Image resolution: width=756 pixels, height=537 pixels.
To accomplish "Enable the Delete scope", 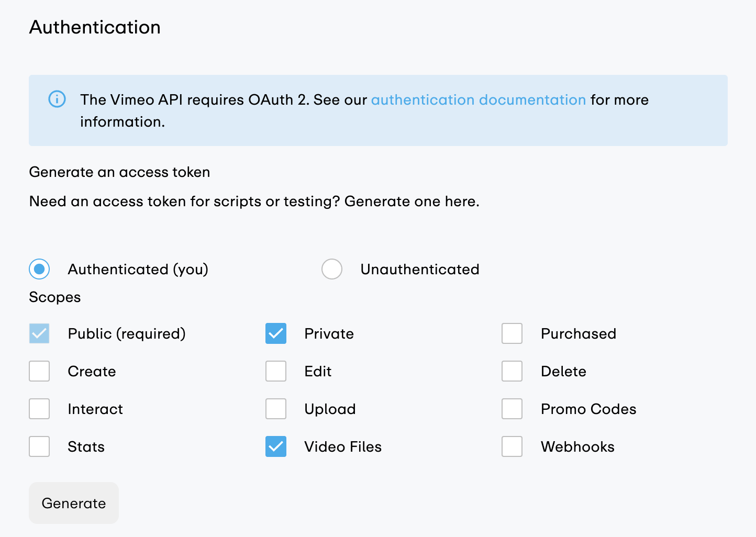I will click(512, 371).
